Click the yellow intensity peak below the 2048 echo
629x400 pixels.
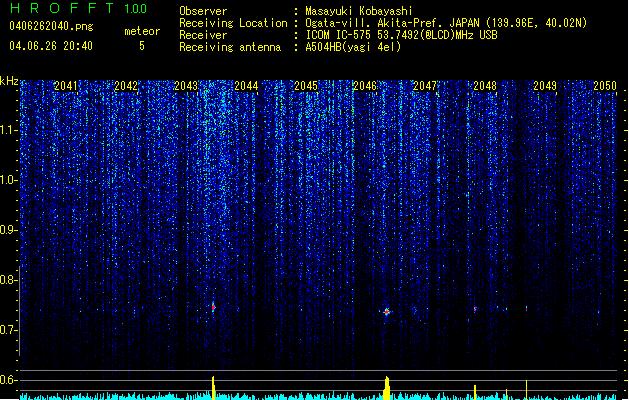(x=475, y=392)
